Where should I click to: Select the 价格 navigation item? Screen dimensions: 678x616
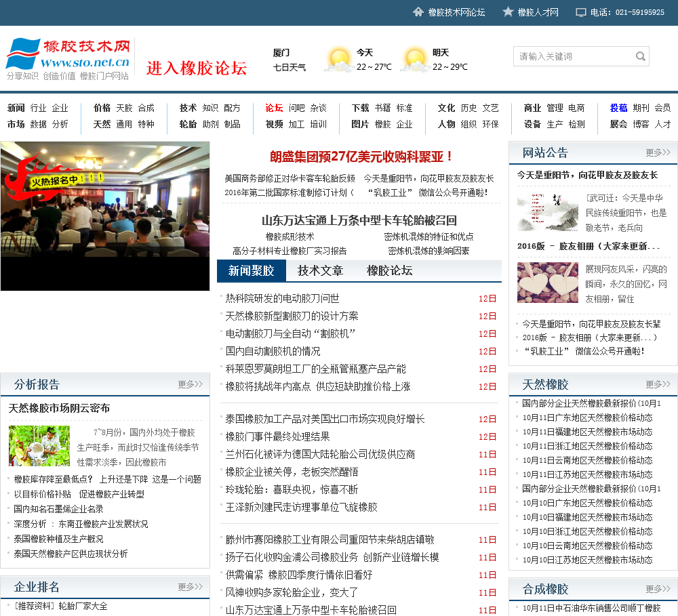tap(102, 108)
